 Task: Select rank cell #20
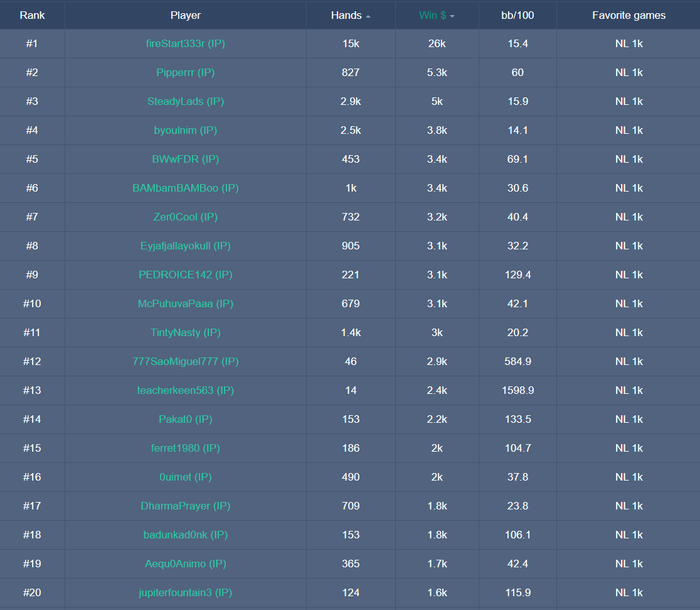[32, 593]
